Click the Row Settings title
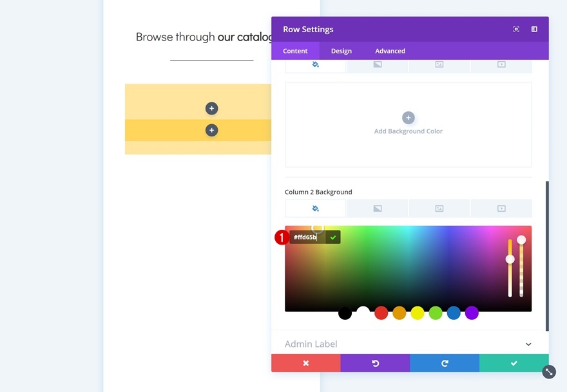 tap(308, 29)
